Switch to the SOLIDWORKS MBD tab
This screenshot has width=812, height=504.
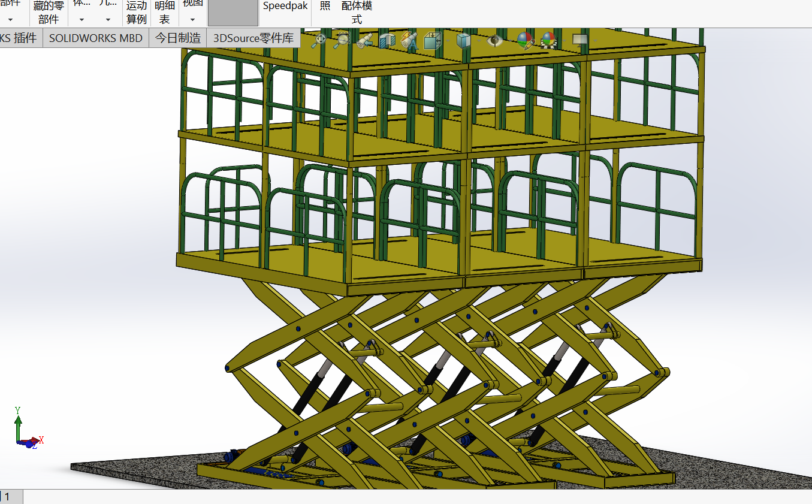[x=96, y=38]
